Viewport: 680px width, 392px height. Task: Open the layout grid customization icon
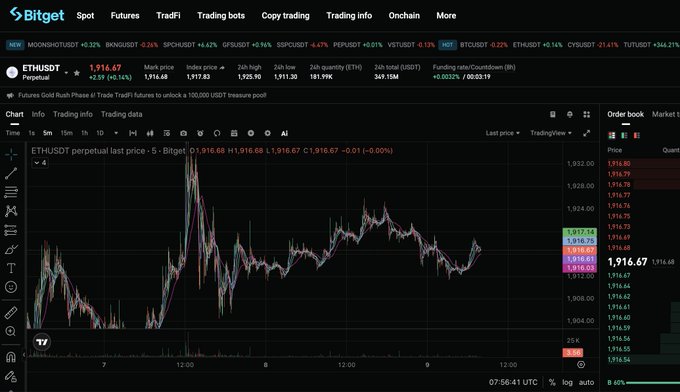coord(586,114)
